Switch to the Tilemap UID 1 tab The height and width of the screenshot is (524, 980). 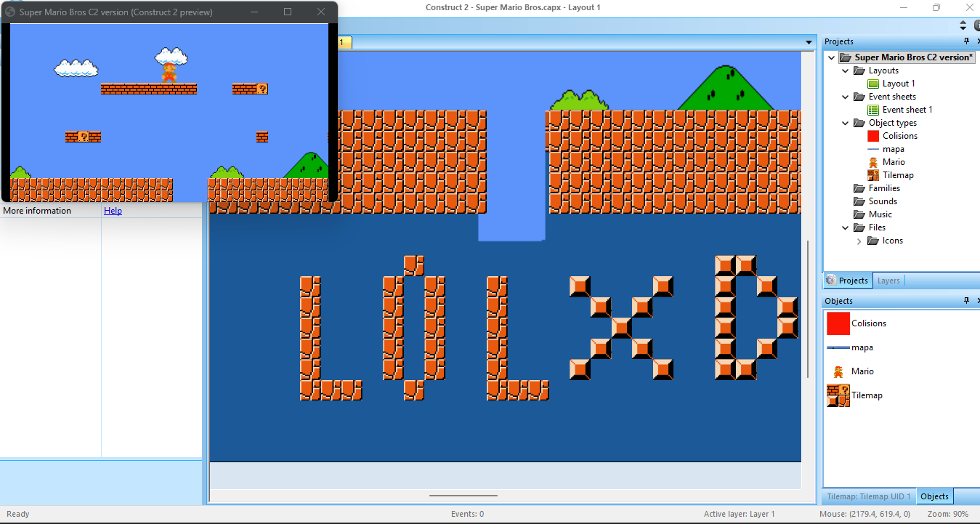point(869,496)
